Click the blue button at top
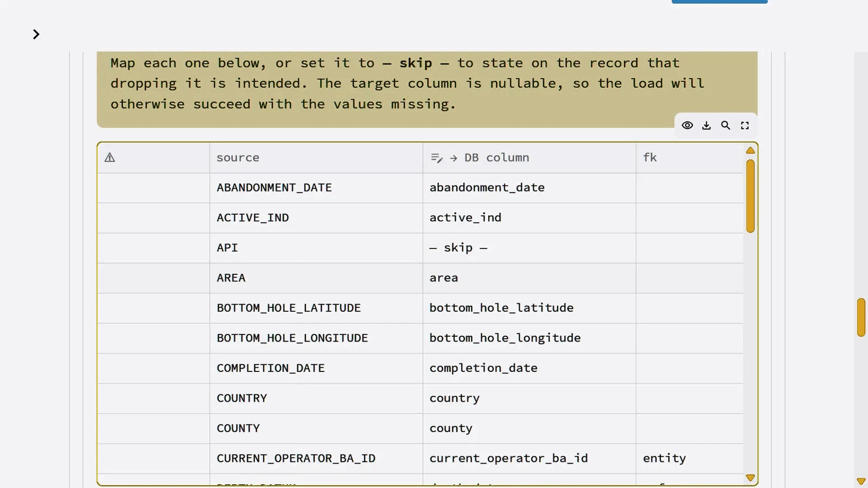This screenshot has width=868, height=488. pos(719,2)
